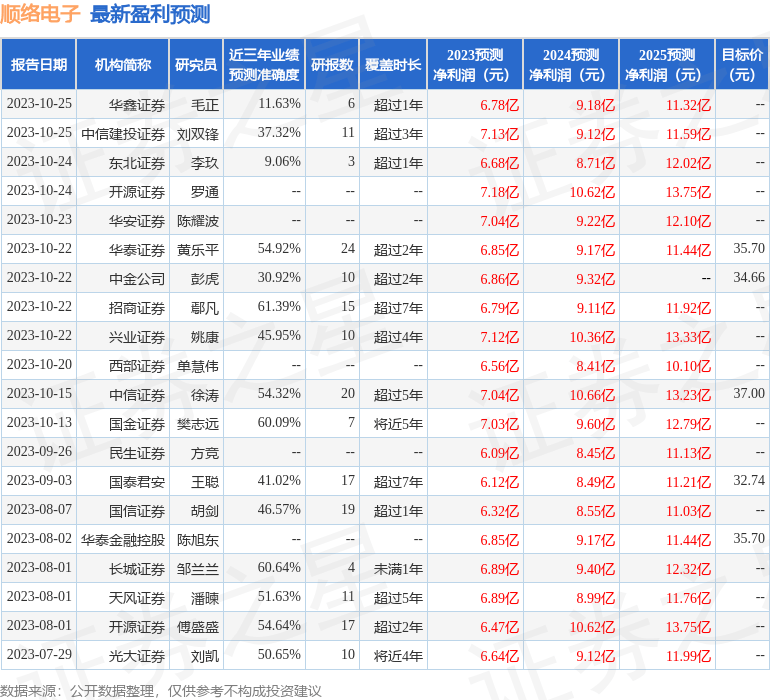Click report date 2023-10-20
Image resolution: width=770 pixels, height=700 pixels.
coord(39,364)
